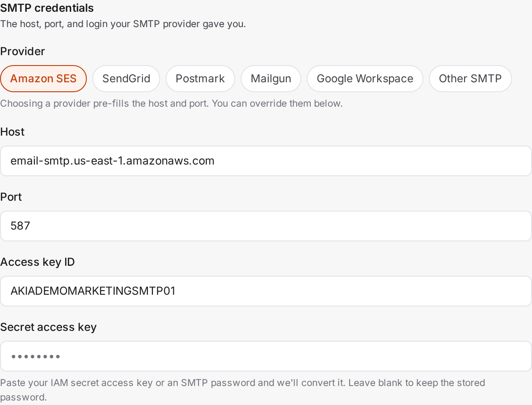Choose the Google Workspace provider

365,79
